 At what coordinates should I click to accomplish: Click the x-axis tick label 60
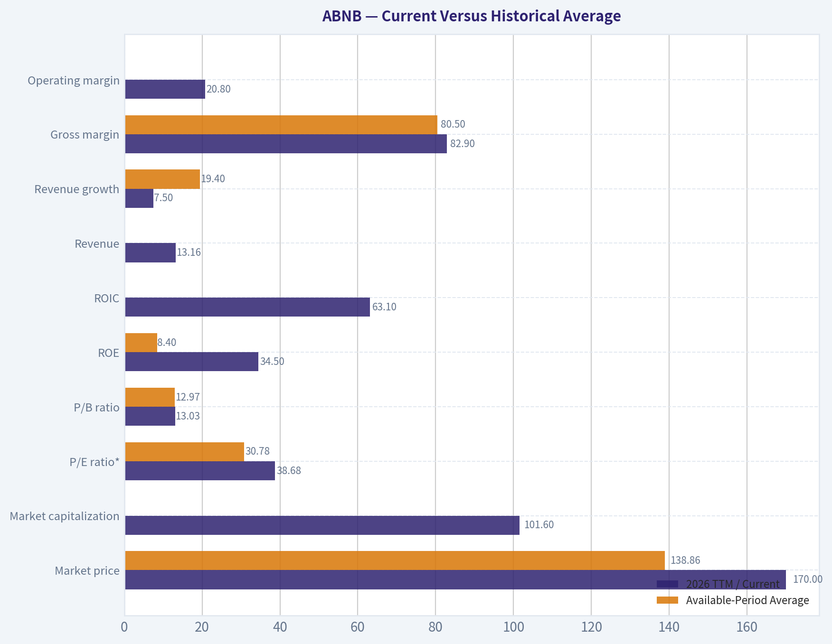pyautogui.click(x=358, y=628)
